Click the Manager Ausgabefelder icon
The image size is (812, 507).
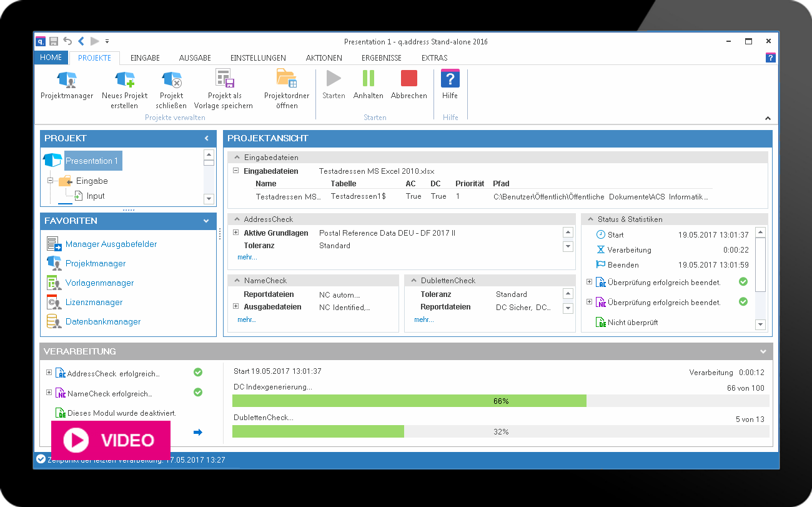coord(54,244)
